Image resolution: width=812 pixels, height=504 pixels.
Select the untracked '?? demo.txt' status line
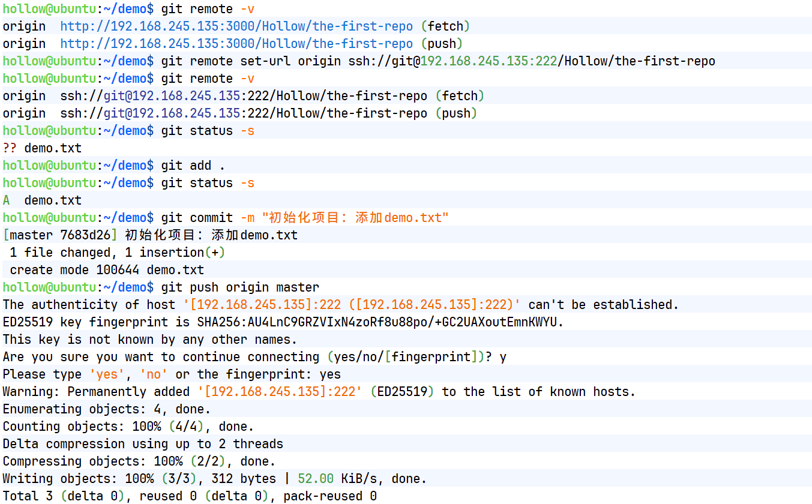pyautogui.click(x=42, y=148)
